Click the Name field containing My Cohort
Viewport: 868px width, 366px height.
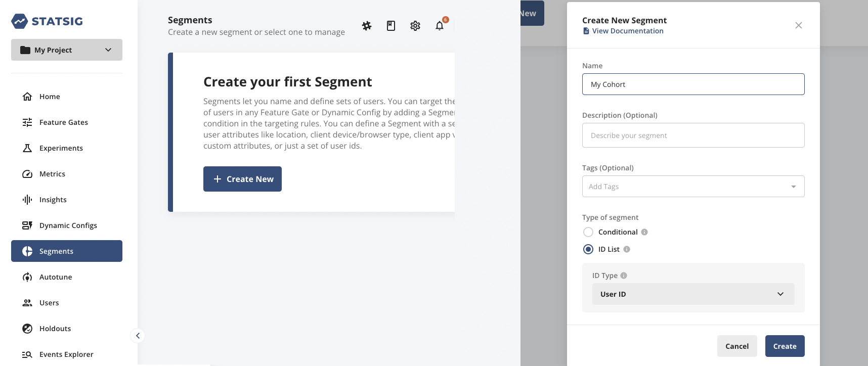(x=693, y=84)
